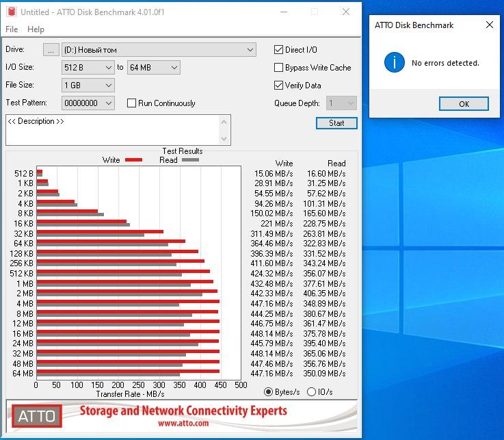
Task: Click the gray Read legend swatch
Action: pos(190,160)
